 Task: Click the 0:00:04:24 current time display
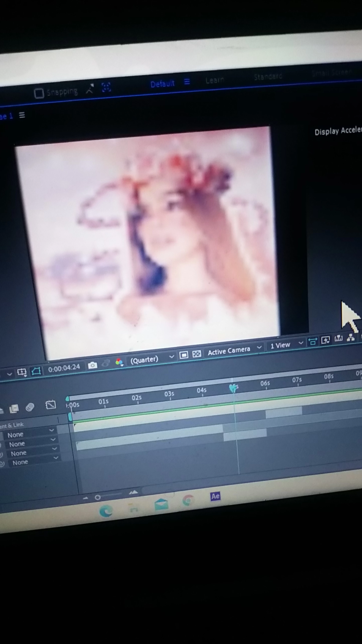point(64,368)
